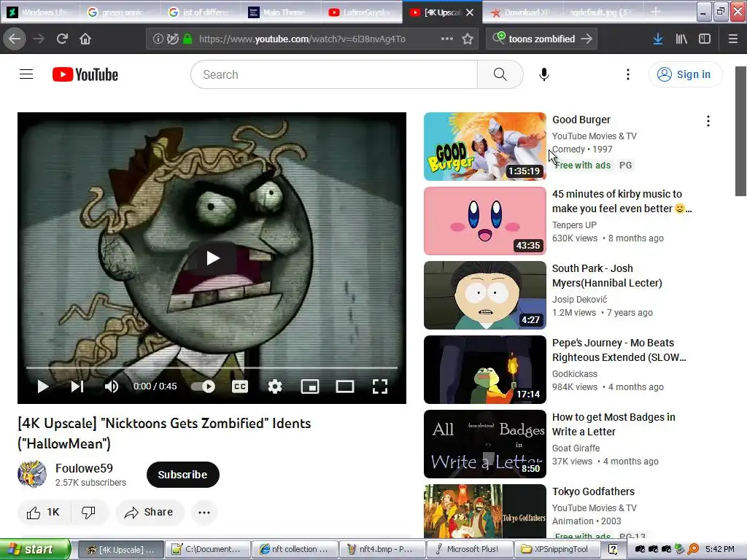The height and width of the screenshot is (560, 747).
Task: Mute the video volume speaker
Action: [111, 386]
